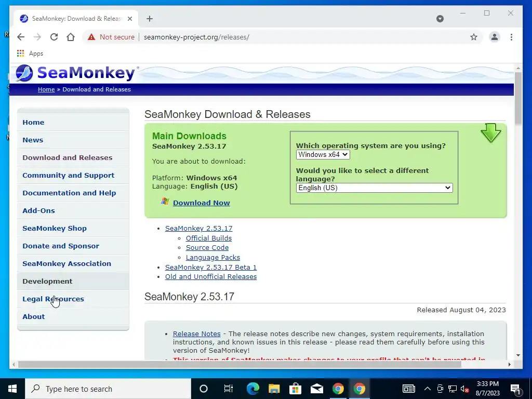The height and width of the screenshot is (399, 532).
Task: Open File Explorer from the taskbar
Action: click(274, 389)
